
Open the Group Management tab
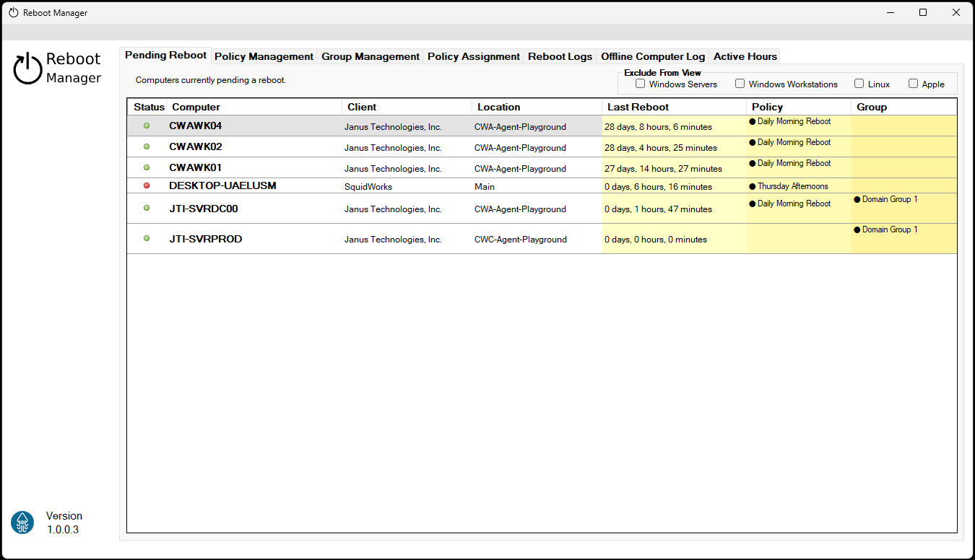point(370,56)
